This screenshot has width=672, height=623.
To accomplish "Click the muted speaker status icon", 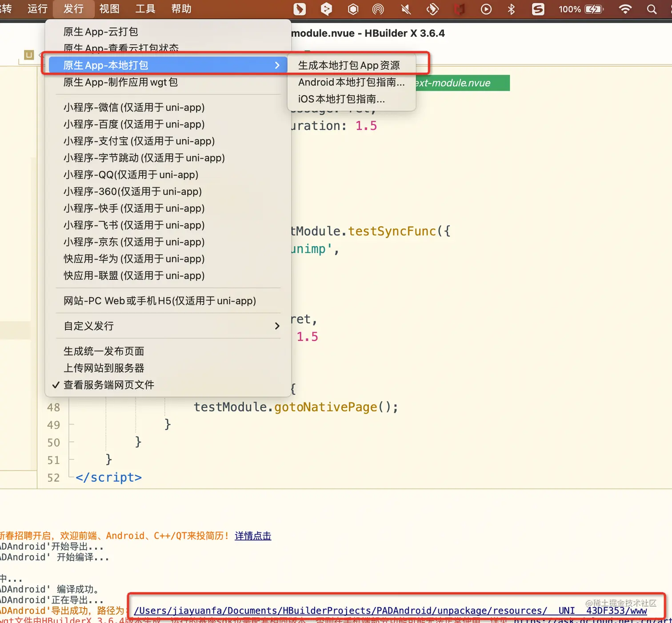I will coord(405,9).
